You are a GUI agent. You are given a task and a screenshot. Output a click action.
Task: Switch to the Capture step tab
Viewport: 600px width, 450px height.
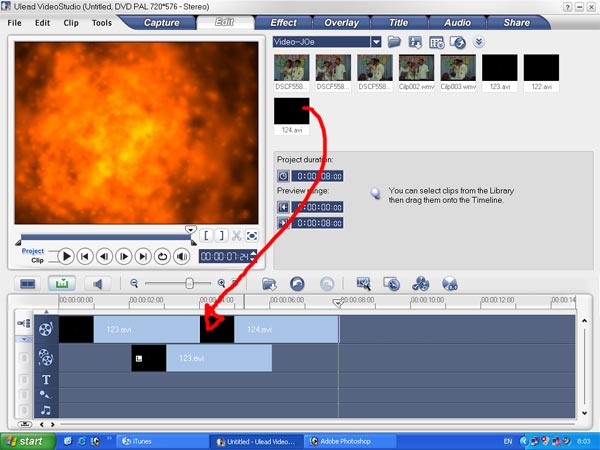click(x=161, y=23)
